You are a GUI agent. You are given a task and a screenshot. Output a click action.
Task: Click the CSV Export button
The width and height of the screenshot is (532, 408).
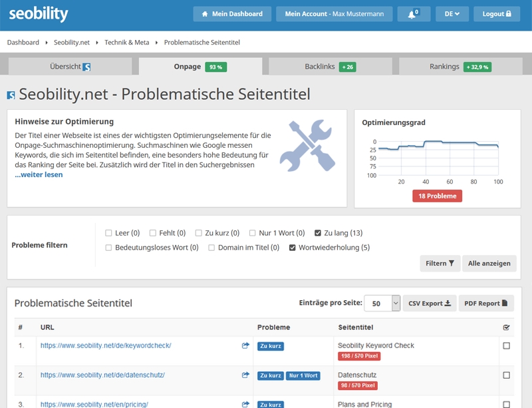click(430, 303)
